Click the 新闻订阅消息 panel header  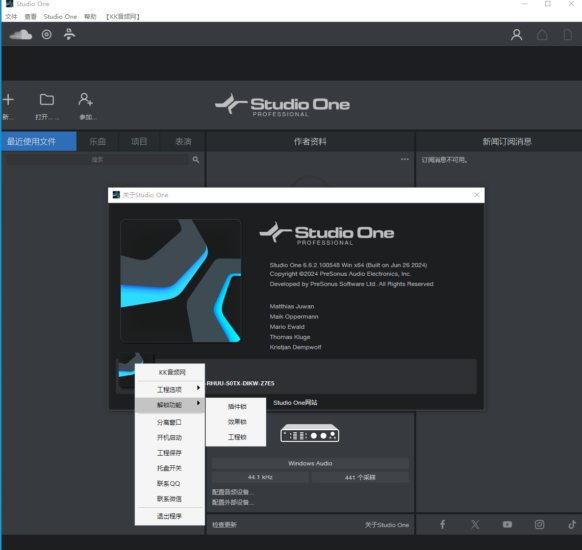(x=507, y=141)
